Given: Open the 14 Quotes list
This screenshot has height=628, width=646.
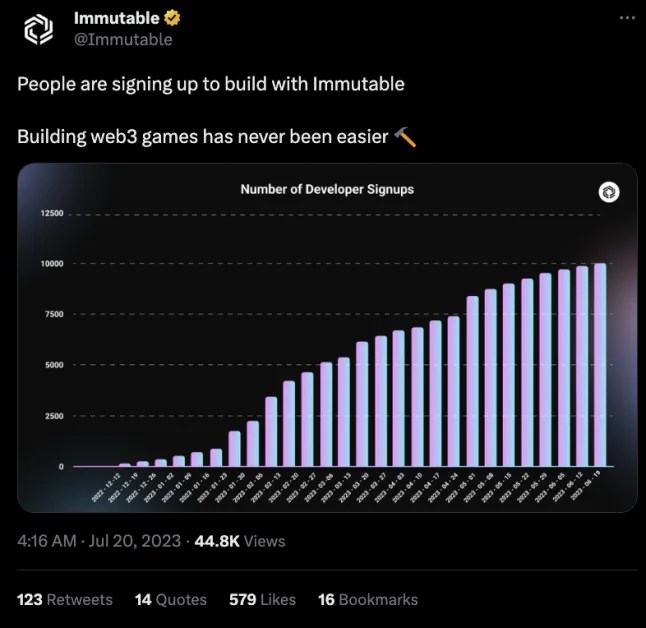Looking at the screenshot, I should pos(170,599).
